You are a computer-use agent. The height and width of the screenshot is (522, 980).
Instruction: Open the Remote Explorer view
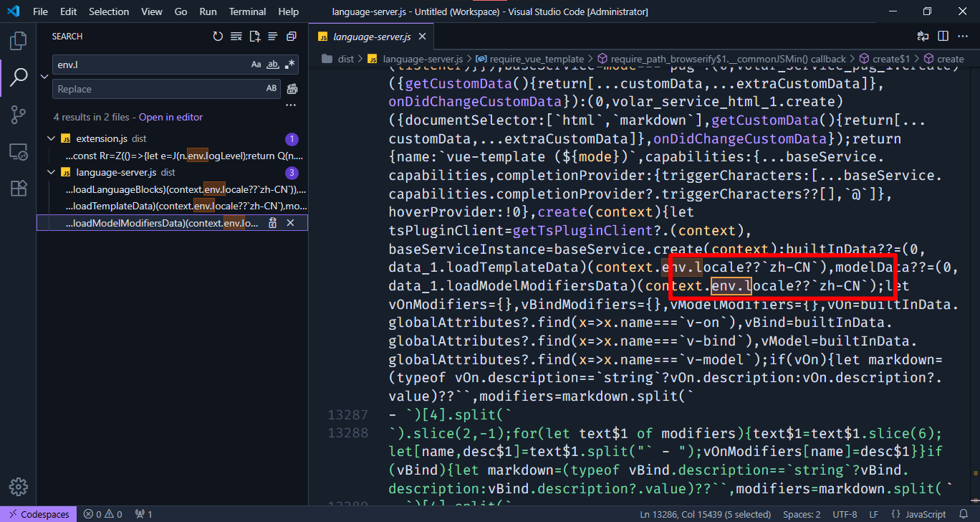(x=18, y=152)
